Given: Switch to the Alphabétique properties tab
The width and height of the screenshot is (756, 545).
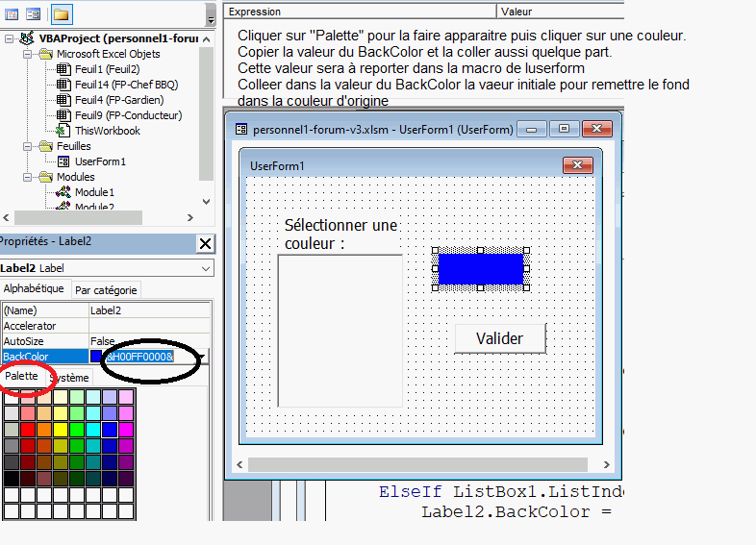Looking at the screenshot, I should pyautogui.click(x=34, y=288).
